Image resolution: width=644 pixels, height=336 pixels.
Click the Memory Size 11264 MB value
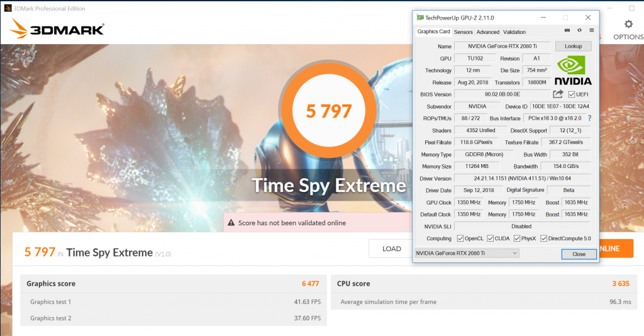pos(477,166)
